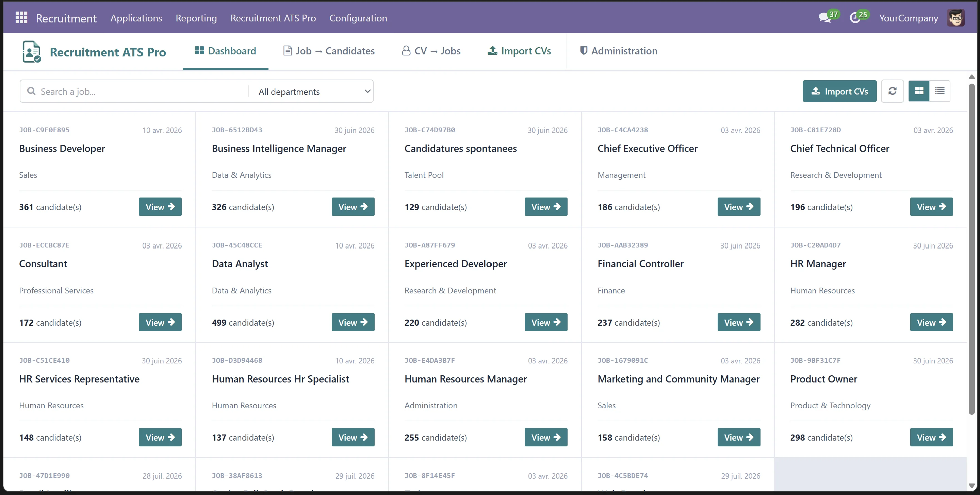This screenshot has width=980, height=495.
Task: View Business Developer candidates
Action: coord(160,207)
